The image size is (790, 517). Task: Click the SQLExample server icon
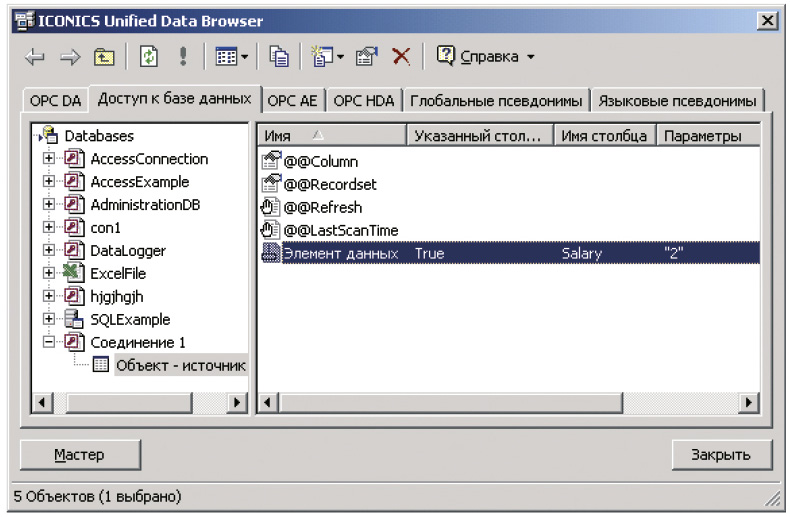coord(74,319)
